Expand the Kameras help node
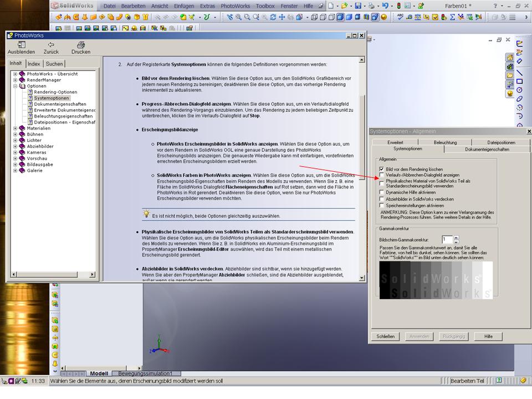This screenshot has width=532, height=399. [x=16, y=153]
